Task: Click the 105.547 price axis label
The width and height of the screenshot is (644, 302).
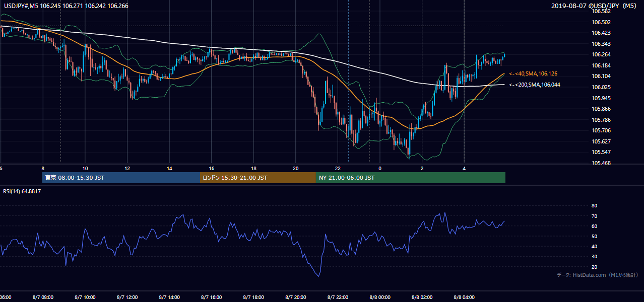Action: coord(601,152)
